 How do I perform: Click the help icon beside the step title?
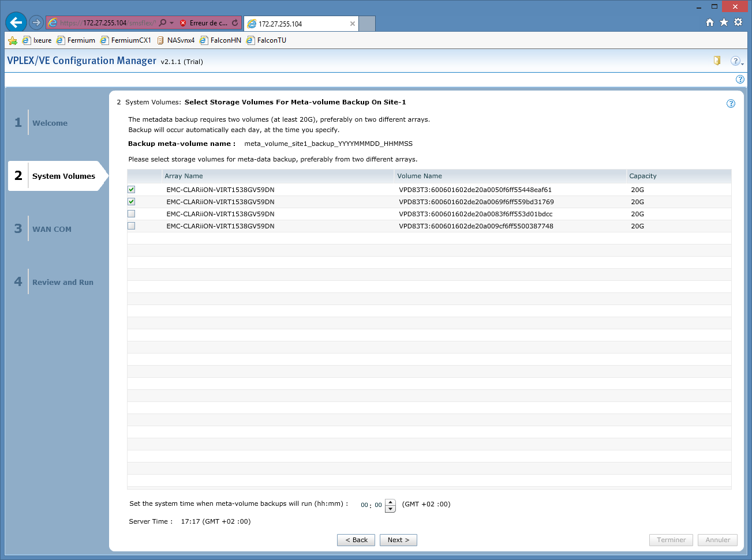click(731, 104)
